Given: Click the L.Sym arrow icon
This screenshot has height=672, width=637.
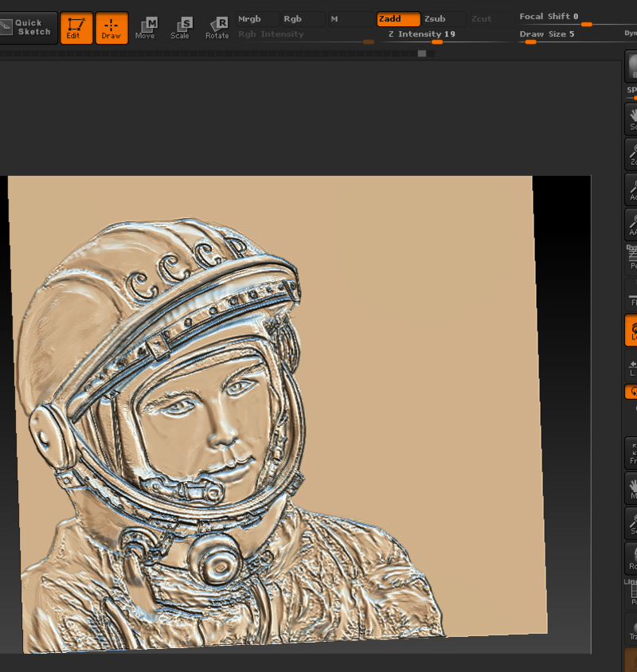Looking at the screenshot, I should click(x=632, y=365).
